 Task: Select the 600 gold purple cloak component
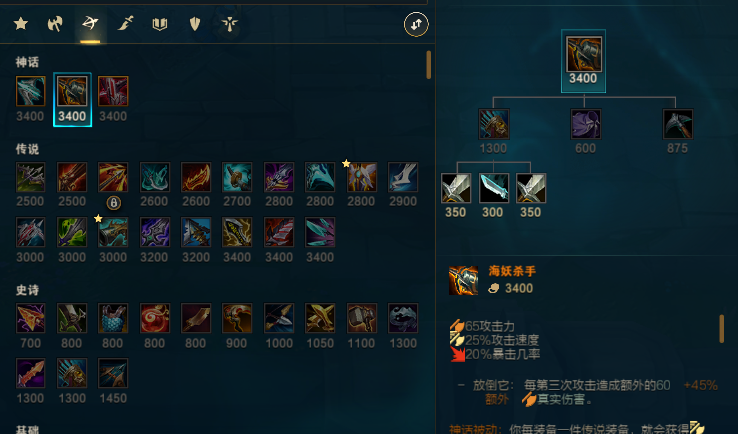pyautogui.click(x=586, y=124)
